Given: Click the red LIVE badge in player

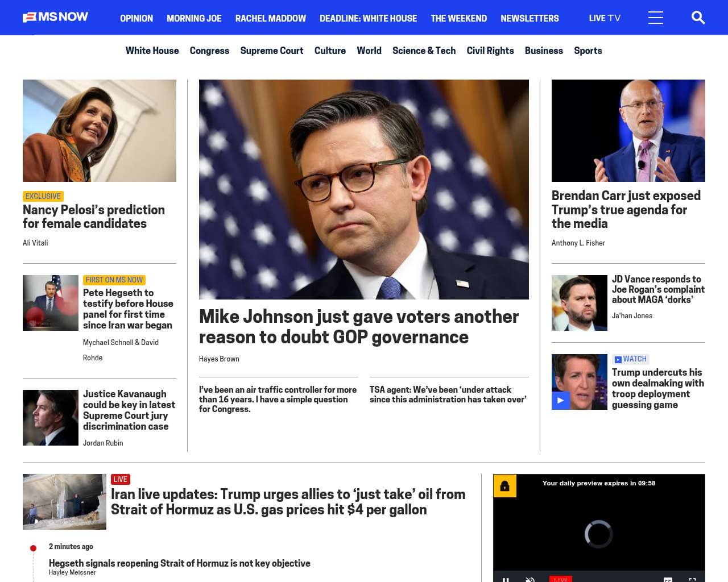Looking at the screenshot, I should (560, 579).
